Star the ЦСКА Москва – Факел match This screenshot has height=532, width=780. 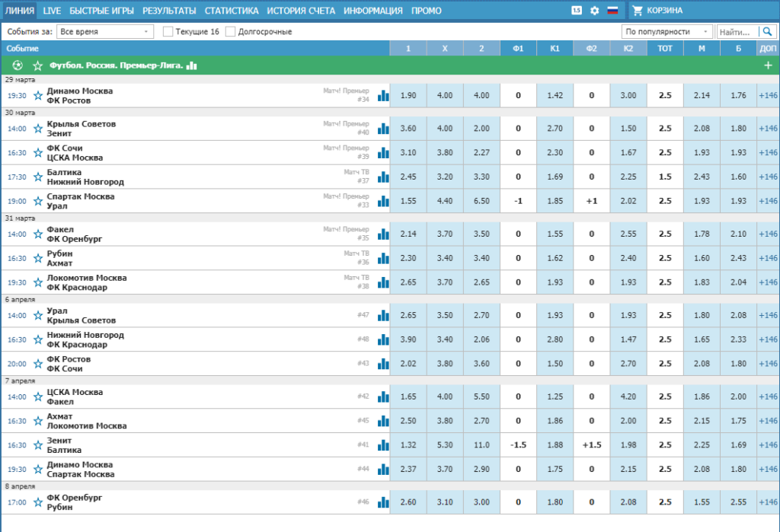[38, 397]
